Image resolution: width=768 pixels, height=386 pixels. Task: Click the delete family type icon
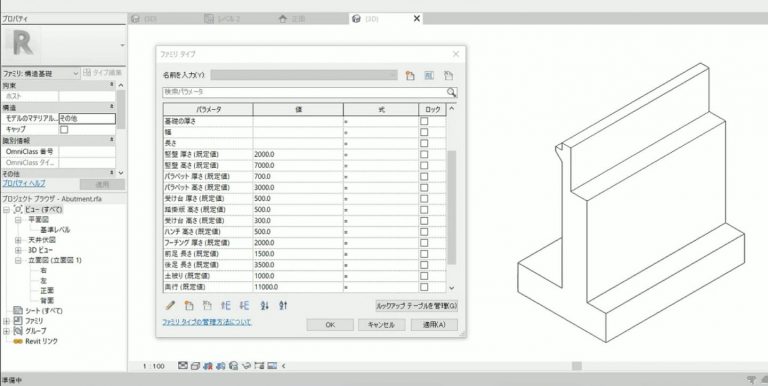point(448,75)
